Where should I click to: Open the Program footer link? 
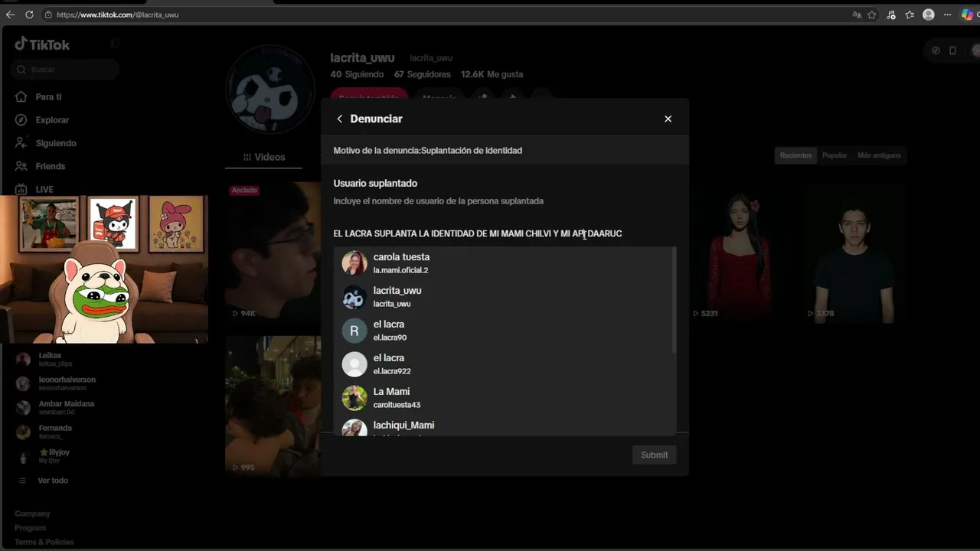point(31,528)
